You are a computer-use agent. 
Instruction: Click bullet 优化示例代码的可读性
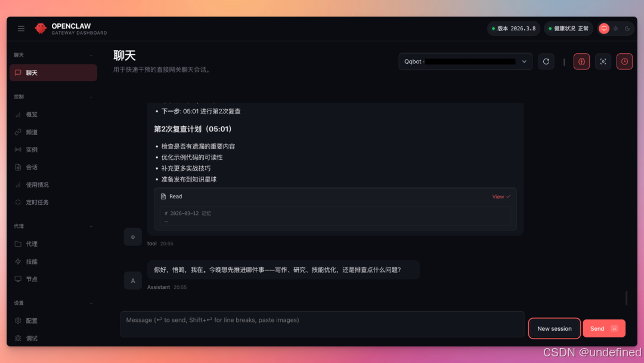pyautogui.click(x=192, y=158)
